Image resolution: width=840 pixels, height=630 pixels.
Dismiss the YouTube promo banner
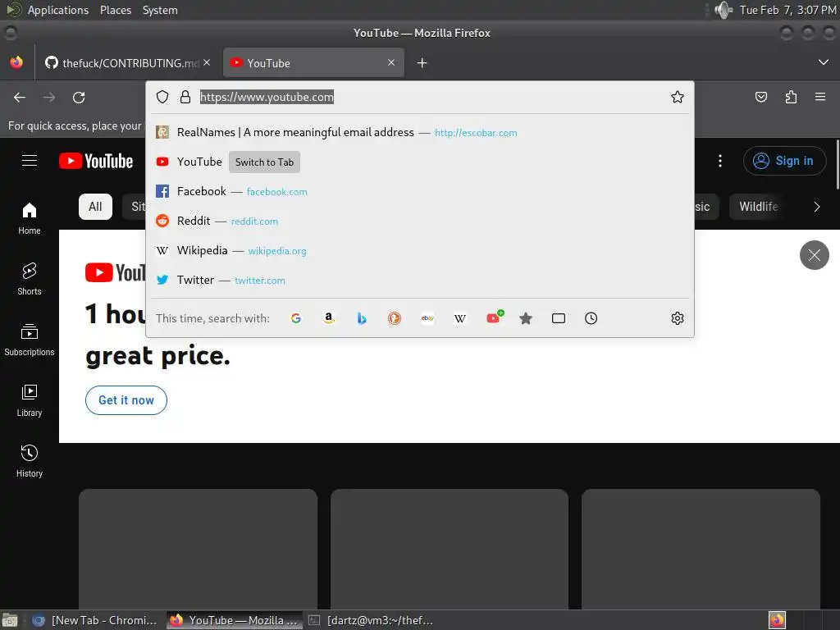(x=815, y=255)
